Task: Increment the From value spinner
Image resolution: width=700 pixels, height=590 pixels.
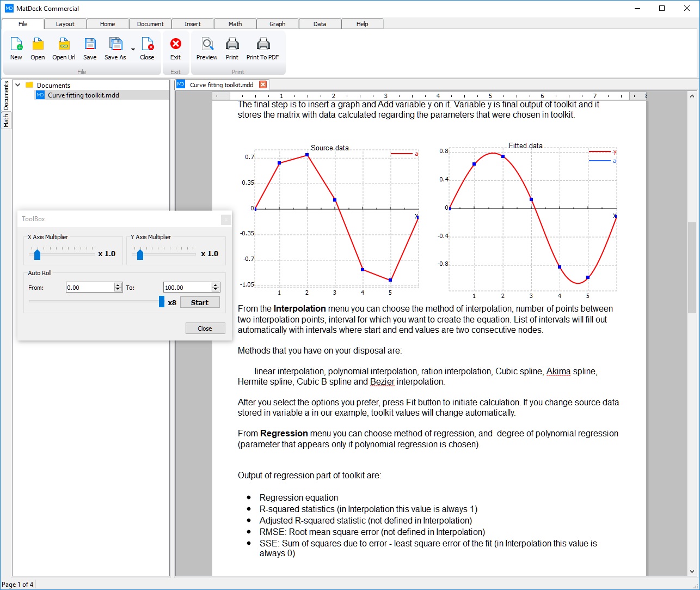Action: [118, 284]
